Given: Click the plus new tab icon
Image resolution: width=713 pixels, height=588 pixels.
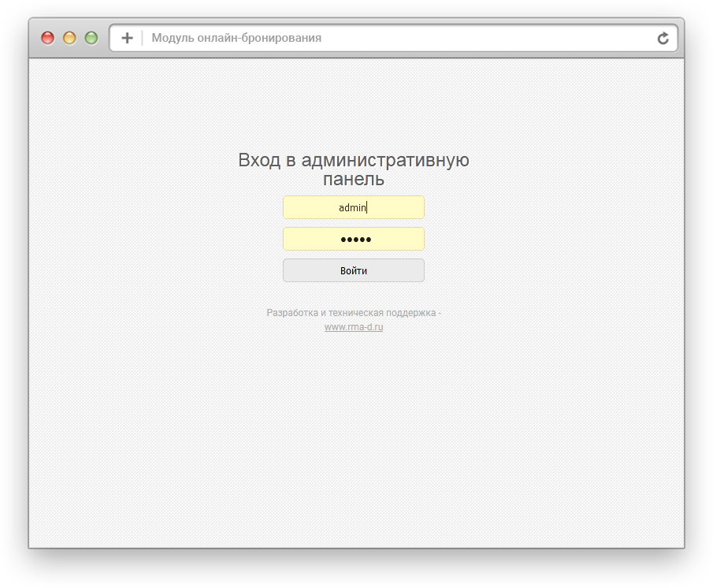Looking at the screenshot, I should point(128,38).
